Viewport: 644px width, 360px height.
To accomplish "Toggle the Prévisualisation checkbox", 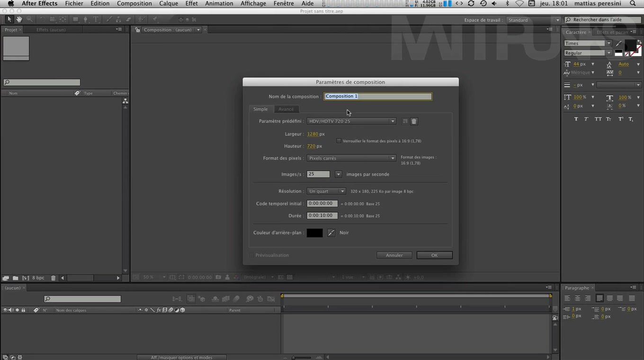I will (251, 255).
